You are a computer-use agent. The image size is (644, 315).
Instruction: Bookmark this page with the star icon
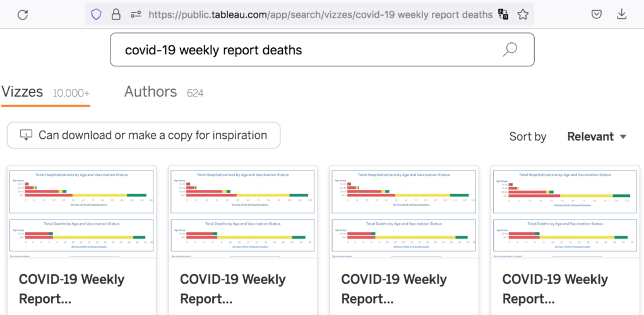[x=523, y=14]
